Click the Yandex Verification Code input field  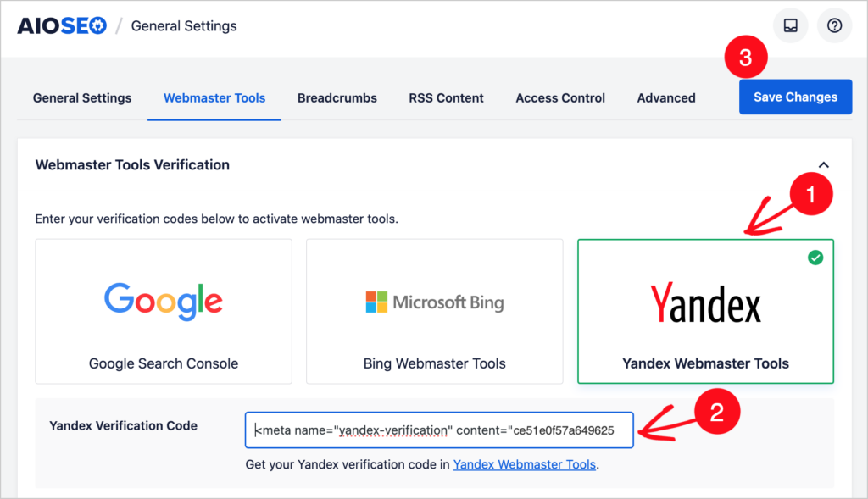tap(439, 430)
